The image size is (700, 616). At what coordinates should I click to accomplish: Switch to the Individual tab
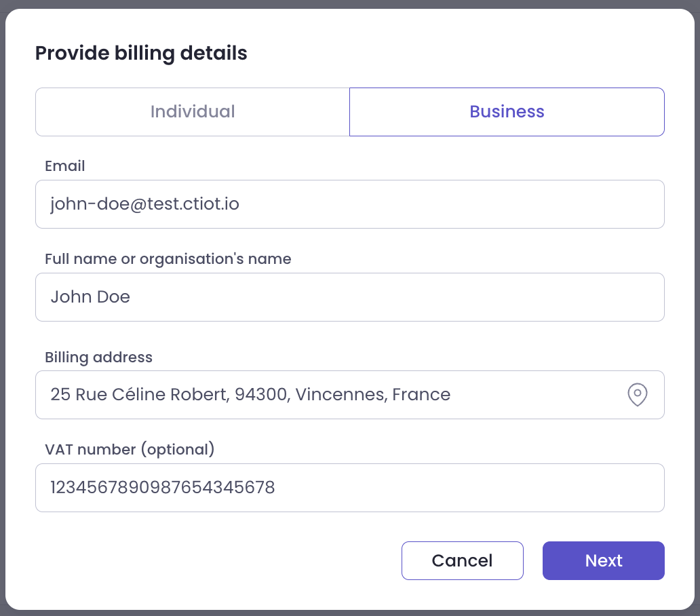point(193,112)
